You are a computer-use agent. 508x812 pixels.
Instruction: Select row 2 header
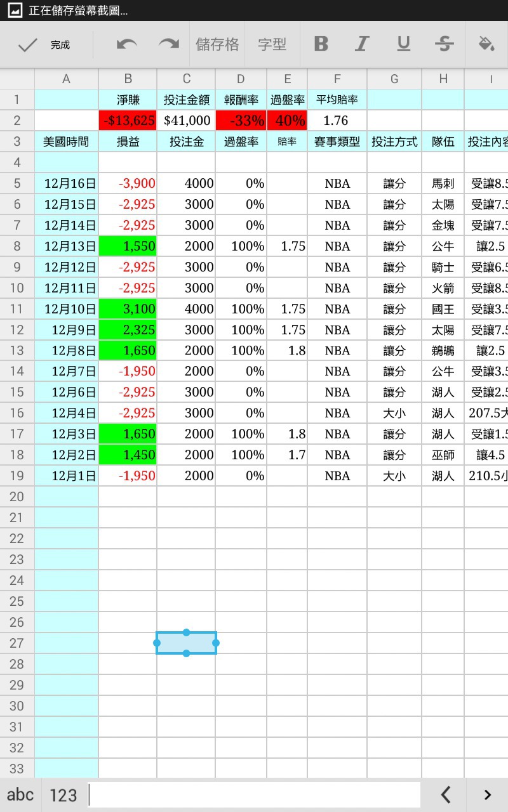[x=17, y=121]
